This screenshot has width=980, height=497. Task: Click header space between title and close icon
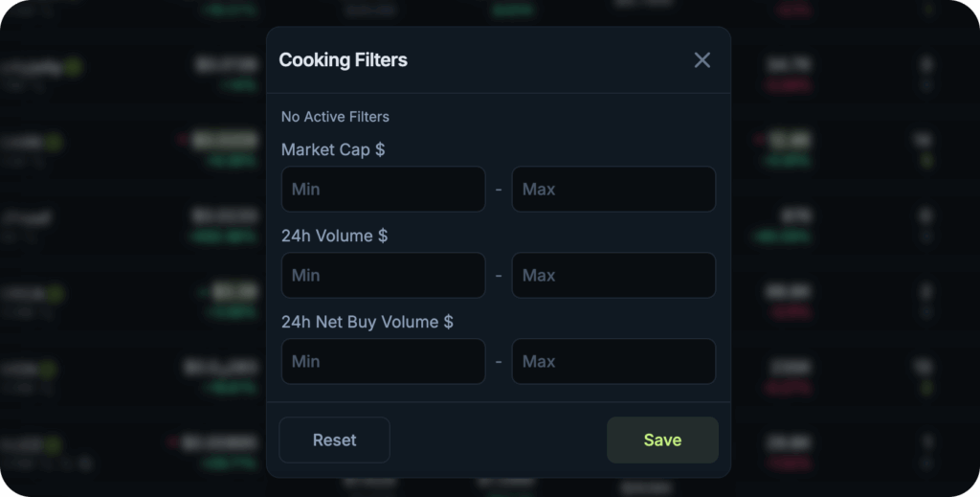[x=550, y=60]
